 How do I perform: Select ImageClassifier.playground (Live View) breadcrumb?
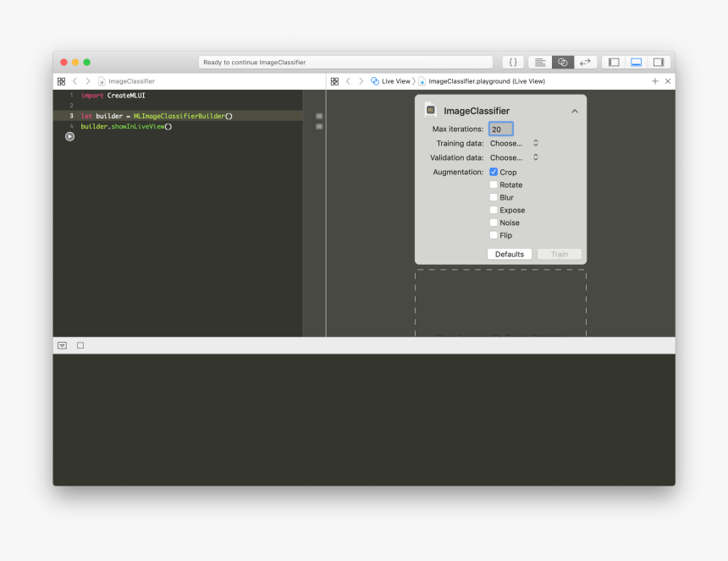[x=482, y=81]
